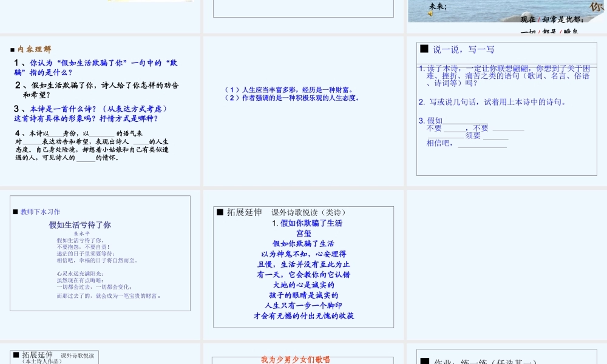Click the line '心灵永远充满阳光；'
Image resolution: width=607 pixels, height=364 pixels.
(x=80, y=274)
